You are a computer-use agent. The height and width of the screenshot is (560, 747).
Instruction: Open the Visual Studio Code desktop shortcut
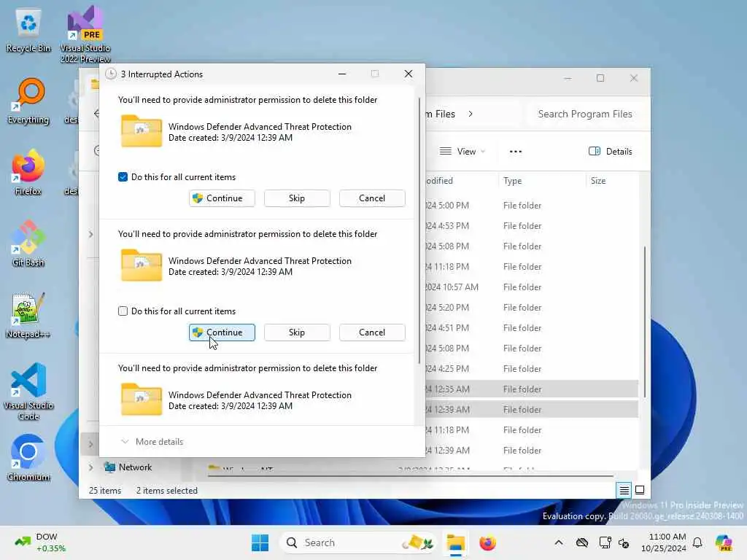point(28,392)
